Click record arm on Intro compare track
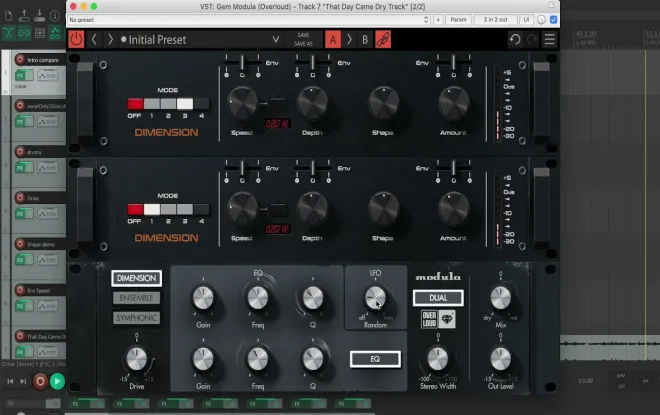Viewport: 660px width, 415px height. [20, 59]
